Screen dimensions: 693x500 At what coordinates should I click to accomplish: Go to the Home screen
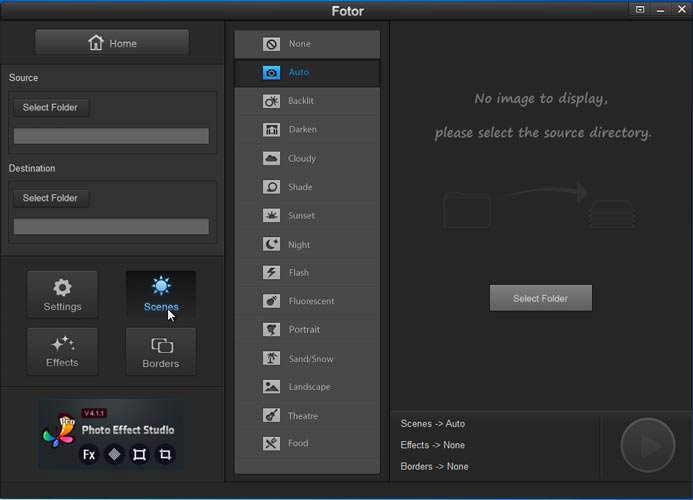[x=112, y=43]
